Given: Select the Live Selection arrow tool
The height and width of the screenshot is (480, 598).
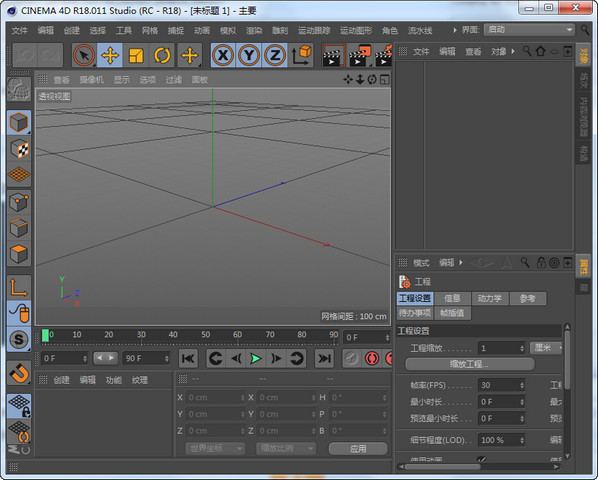Looking at the screenshot, I should click(x=84, y=56).
